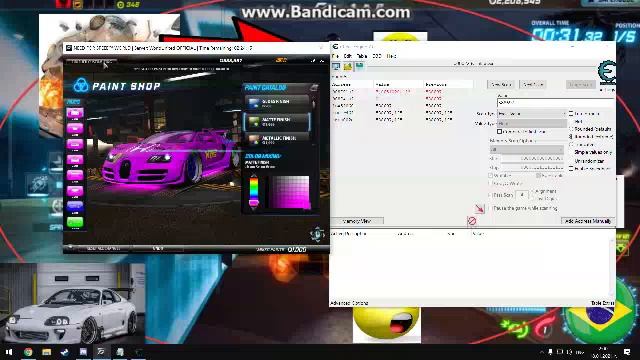Select the Gloss Finish paint option
The height and width of the screenshot is (360, 640).
tap(278, 103)
